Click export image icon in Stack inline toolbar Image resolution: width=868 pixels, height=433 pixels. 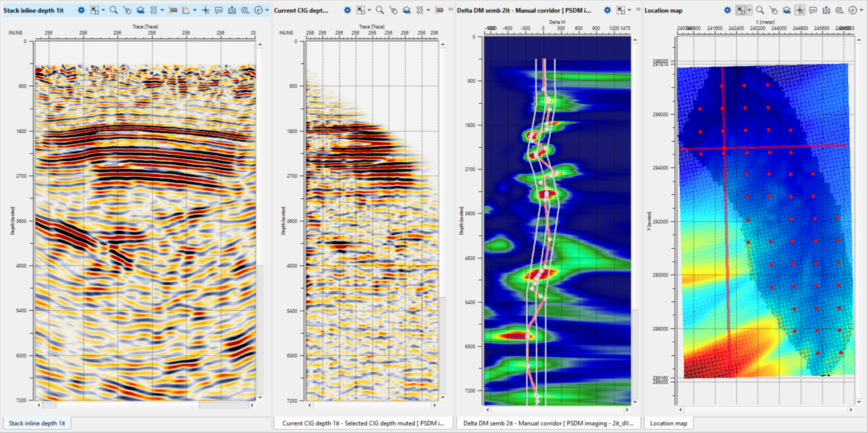point(232,10)
